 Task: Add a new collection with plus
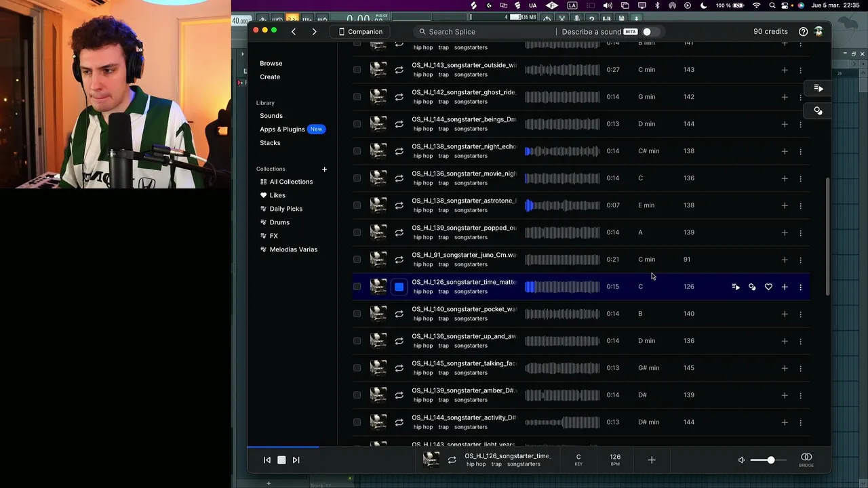pyautogui.click(x=324, y=169)
